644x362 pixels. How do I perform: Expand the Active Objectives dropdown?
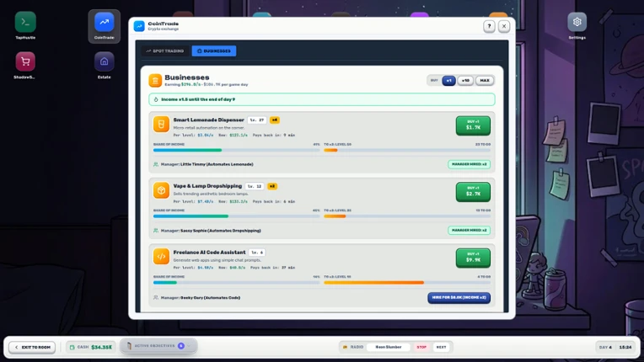point(158,346)
